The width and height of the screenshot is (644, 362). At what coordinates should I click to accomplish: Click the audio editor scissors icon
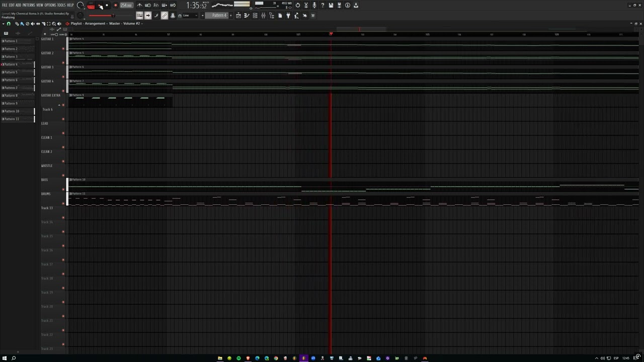tap(306, 6)
